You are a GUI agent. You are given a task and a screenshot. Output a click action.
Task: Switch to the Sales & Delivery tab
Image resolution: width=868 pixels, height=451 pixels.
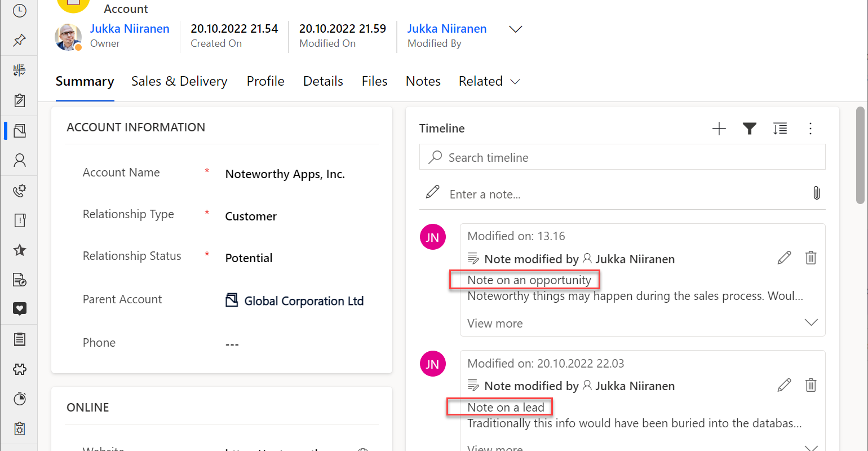pos(179,82)
